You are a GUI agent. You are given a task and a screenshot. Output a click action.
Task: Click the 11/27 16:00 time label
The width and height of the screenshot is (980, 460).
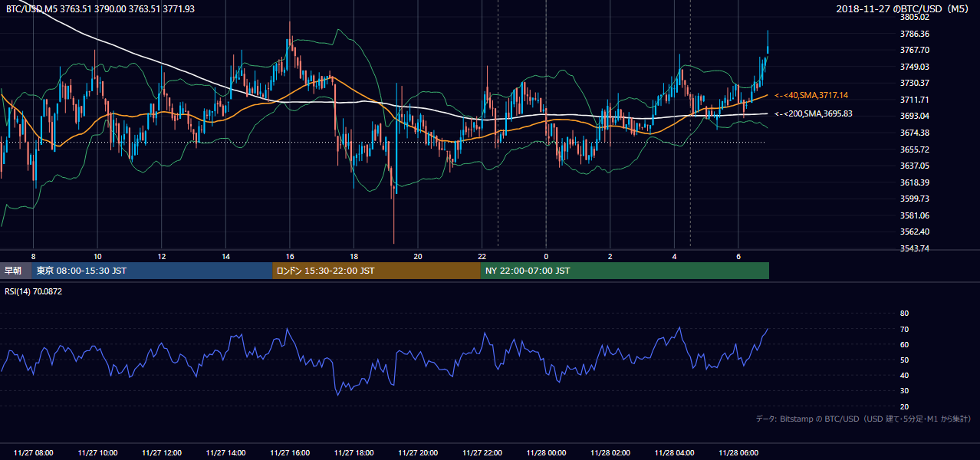coord(290,453)
